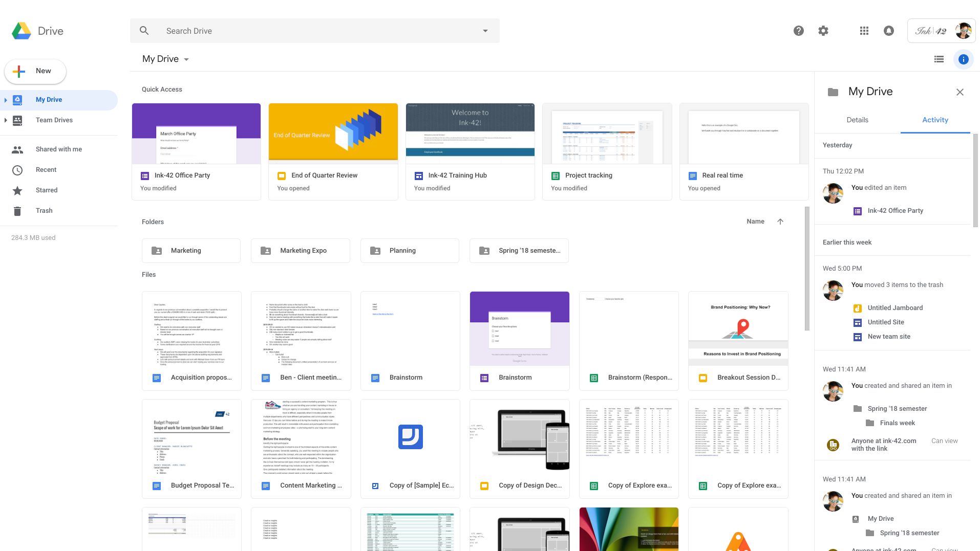Expand the My Drive tree arrow

click(6, 100)
